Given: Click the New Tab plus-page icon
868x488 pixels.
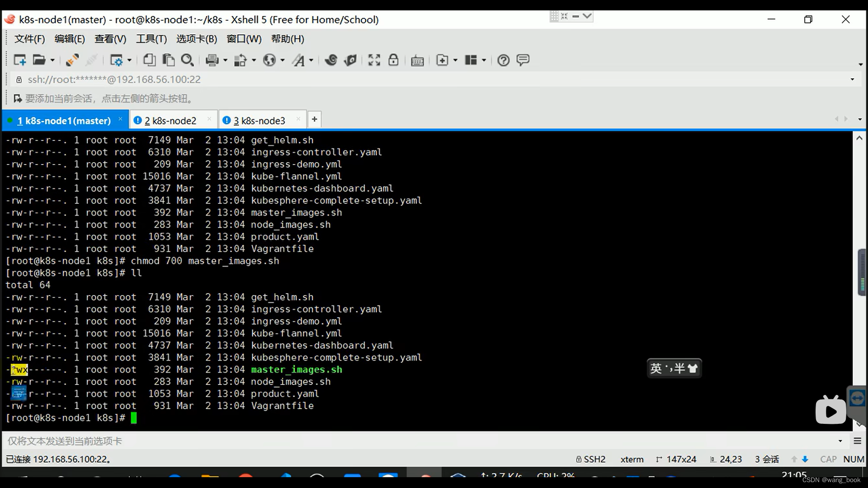Looking at the screenshot, I should coord(442,60).
